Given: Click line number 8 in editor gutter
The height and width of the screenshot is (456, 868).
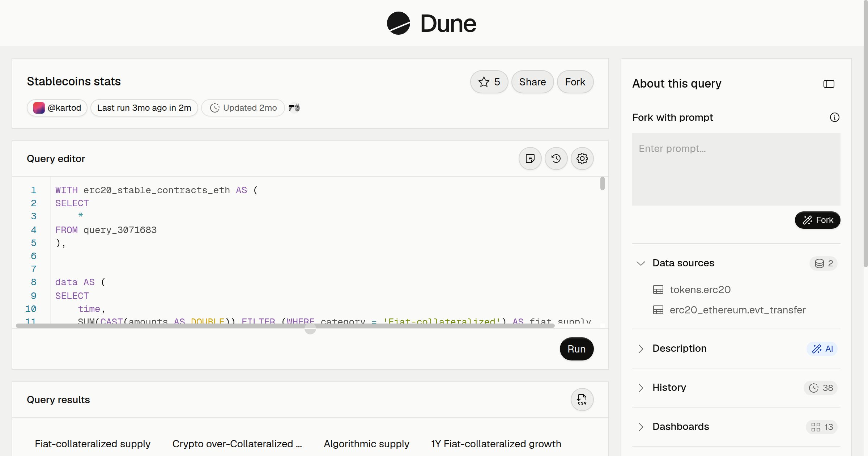Looking at the screenshot, I should [x=34, y=282].
